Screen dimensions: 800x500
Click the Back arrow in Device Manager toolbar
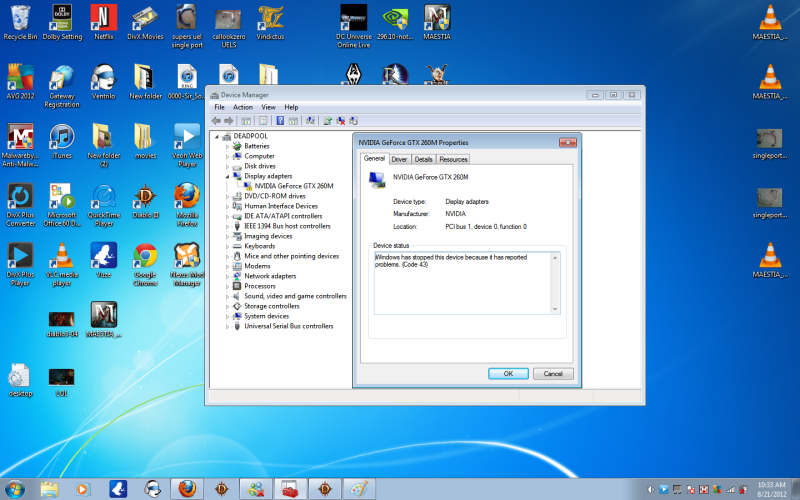[x=216, y=121]
